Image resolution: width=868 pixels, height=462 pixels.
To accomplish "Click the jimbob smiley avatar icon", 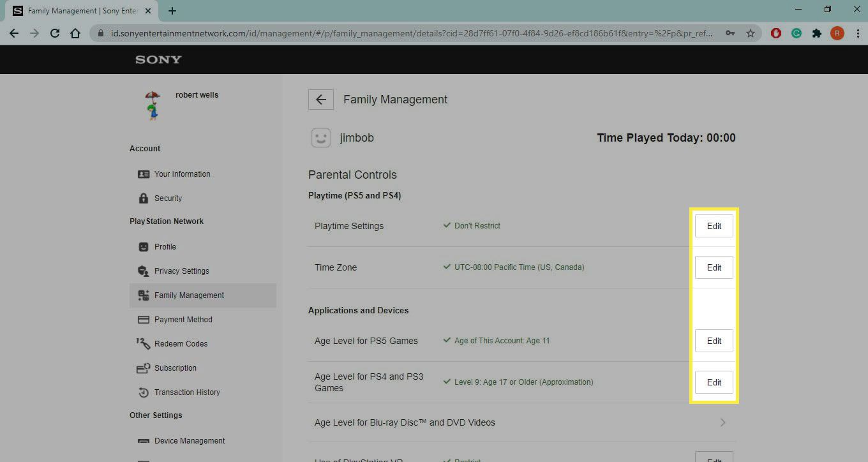I will coord(320,138).
